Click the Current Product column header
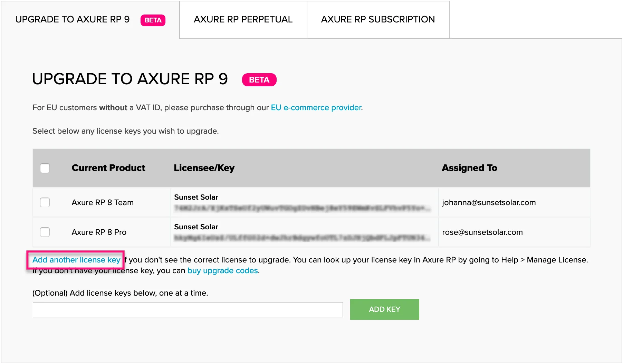Viewport: 623px width, 364px height. point(108,168)
